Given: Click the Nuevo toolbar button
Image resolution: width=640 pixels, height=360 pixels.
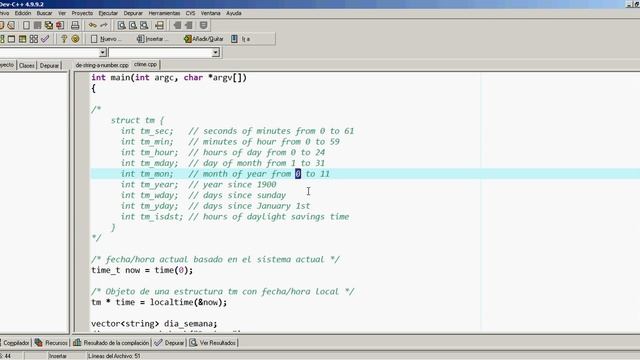Looking at the screenshot, I should click(106, 39).
